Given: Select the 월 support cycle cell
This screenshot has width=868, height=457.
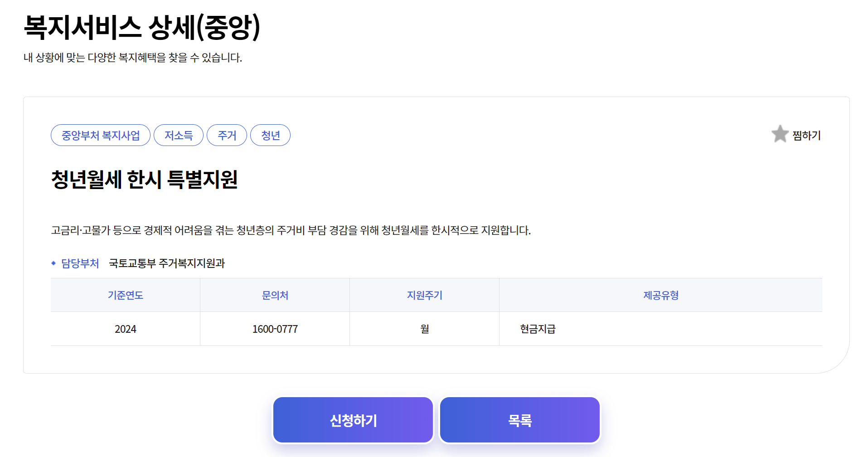Looking at the screenshot, I should pyautogui.click(x=424, y=329).
